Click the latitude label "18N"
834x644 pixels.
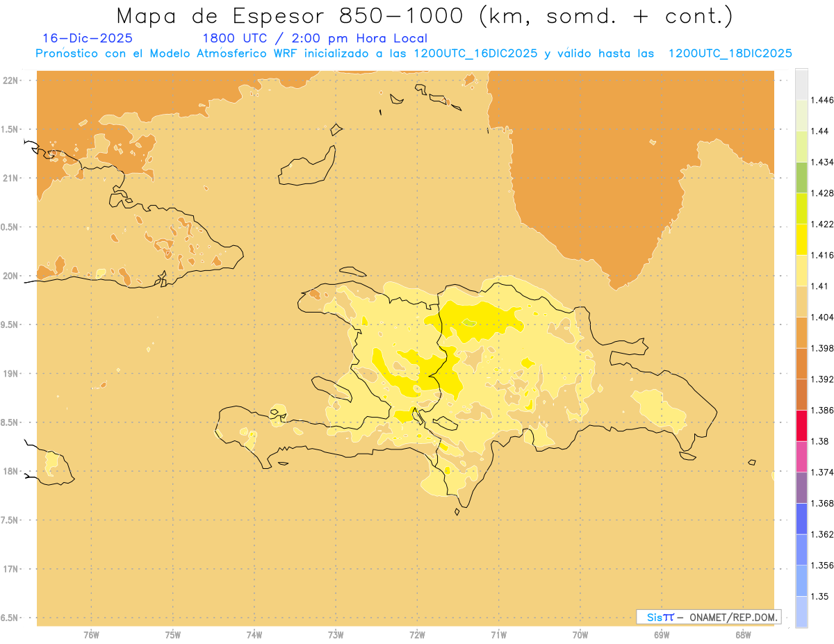(x=11, y=471)
